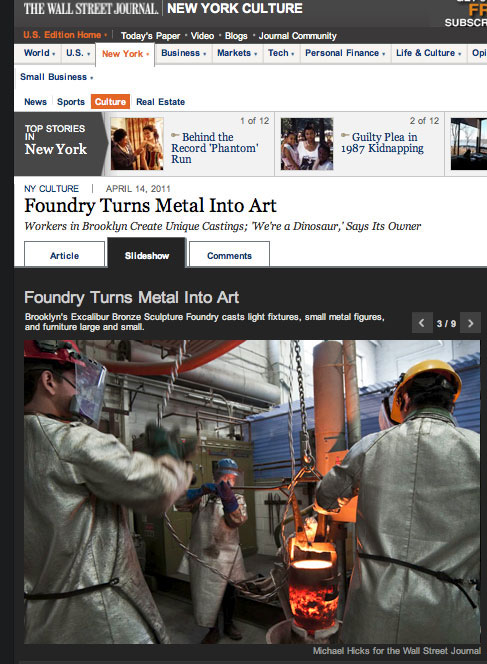Click the Today's Paper link

150,36
